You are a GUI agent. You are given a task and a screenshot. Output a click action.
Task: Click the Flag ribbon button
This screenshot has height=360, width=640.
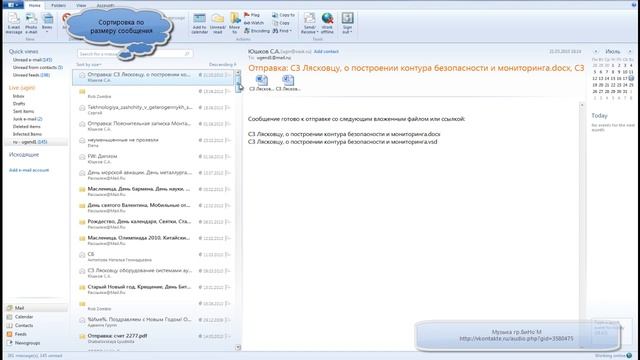[x=252, y=15]
